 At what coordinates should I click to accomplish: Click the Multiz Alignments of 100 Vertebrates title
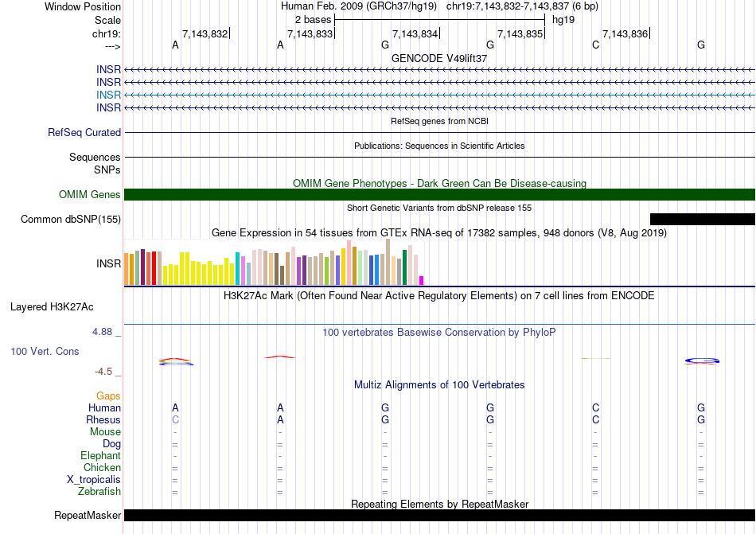click(439, 384)
